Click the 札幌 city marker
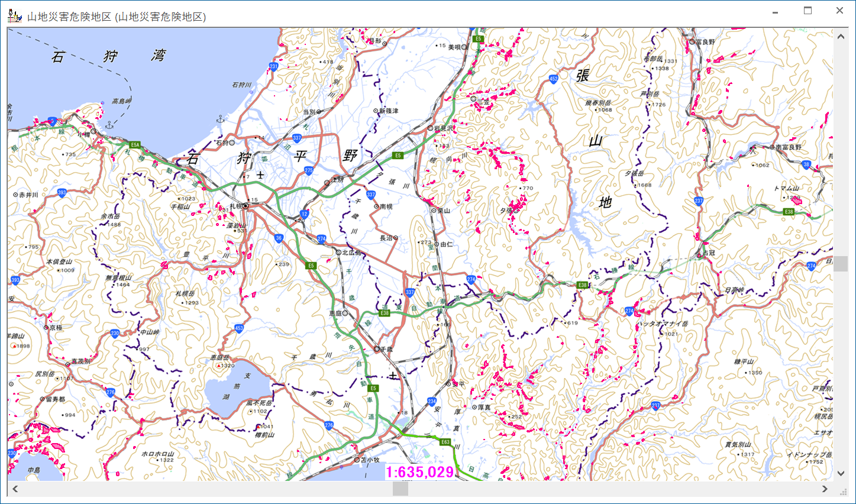The width and height of the screenshot is (856, 504). point(246,206)
